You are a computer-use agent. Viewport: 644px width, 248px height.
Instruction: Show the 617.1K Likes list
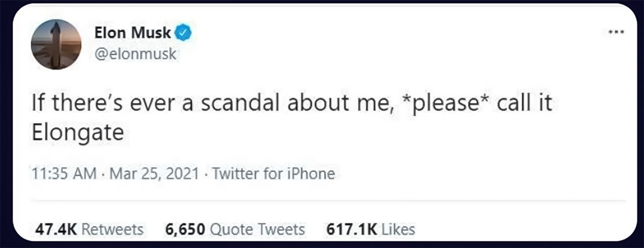coord(371,229)
